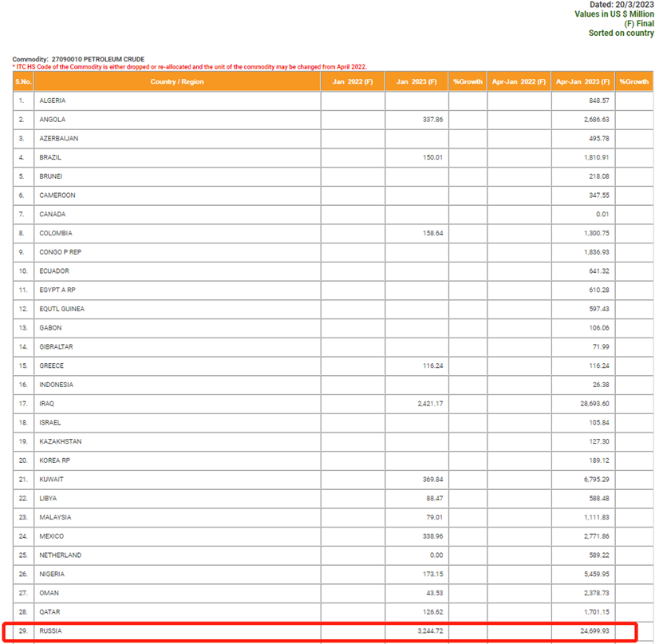Screen dimensions: 663x644
Task: Click Iraq's Apr-Jan 2023 value 28,693.60
Action: (x=591, y=404)
